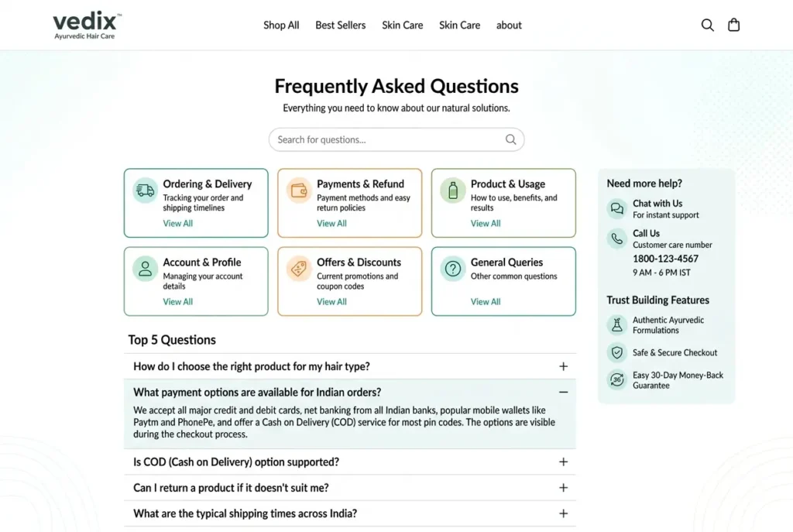This screenshot has height=532, width=793.
Task: Click the Call Us phone icon
Action: pyautogui.click(x=616, y=239)
